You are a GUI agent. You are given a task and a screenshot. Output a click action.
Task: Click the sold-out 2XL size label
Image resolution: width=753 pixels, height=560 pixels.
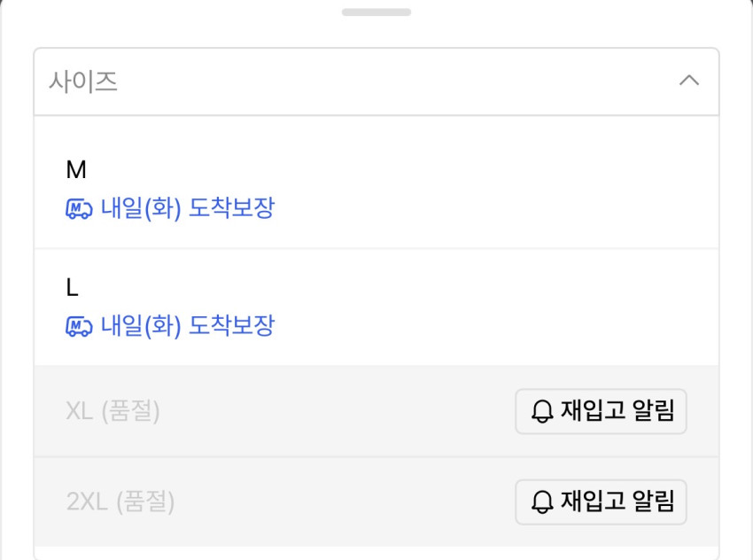pos(87,502)
